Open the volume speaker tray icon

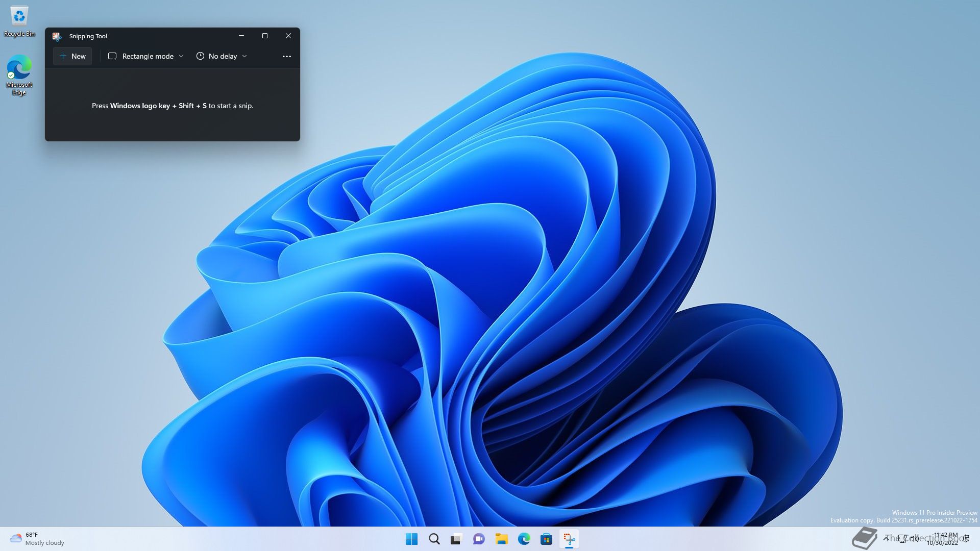coord(914,538)
